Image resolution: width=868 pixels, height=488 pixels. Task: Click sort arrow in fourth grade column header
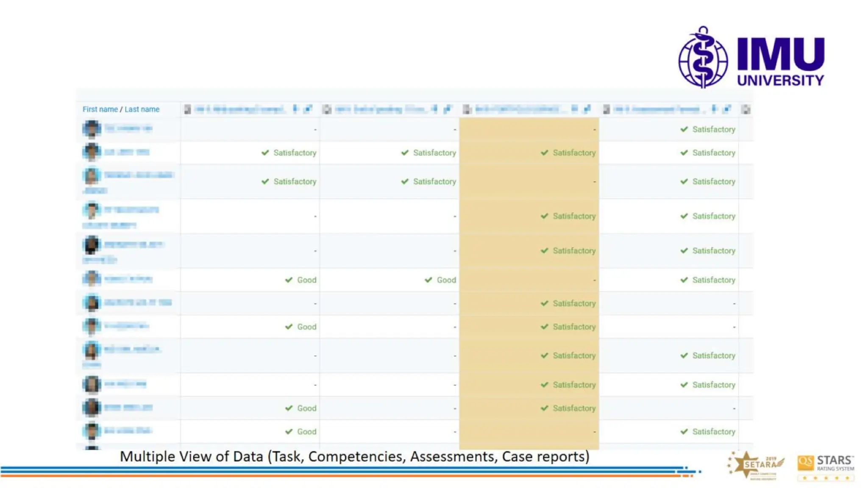[714, 109]
